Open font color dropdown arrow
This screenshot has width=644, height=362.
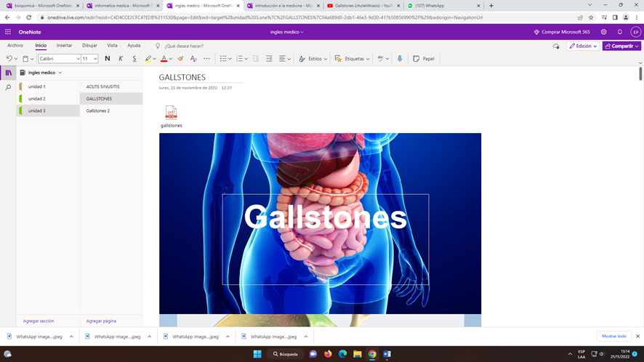[x=170, y=59]
